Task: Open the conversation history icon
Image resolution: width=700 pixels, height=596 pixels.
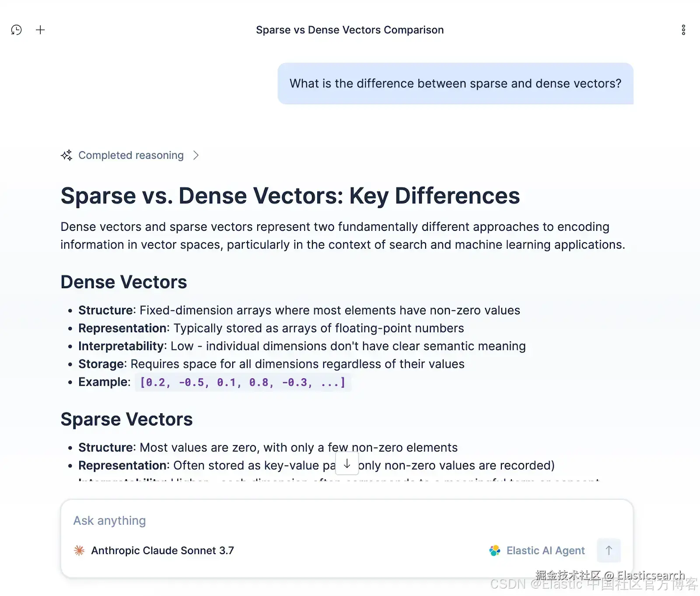Action: 16,30
